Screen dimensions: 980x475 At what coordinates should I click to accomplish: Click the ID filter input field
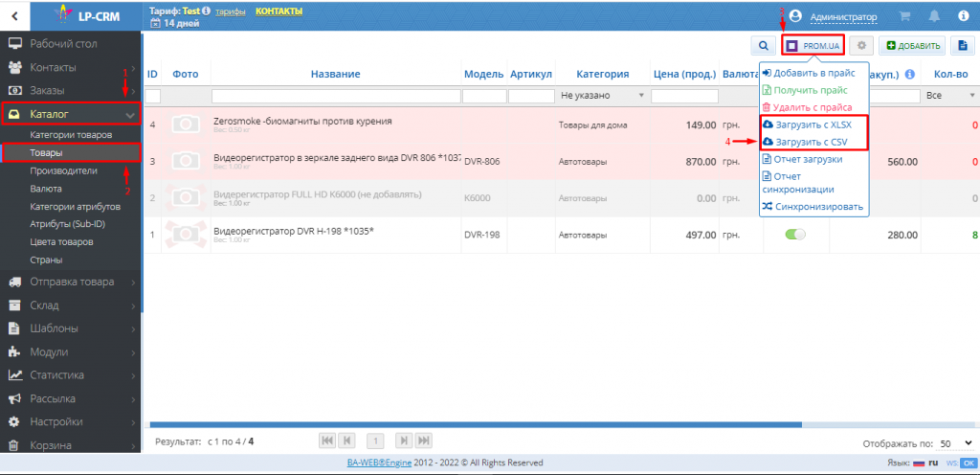(152, 96)
